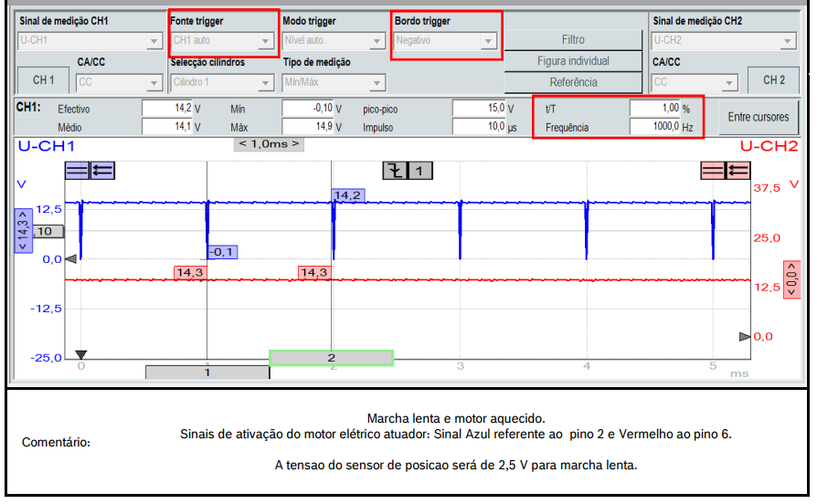Click the negative edge trigger icon
Image resolution: width=817 pixels, height=504 pixels.
pyautogui.click(x=394, y=171)
